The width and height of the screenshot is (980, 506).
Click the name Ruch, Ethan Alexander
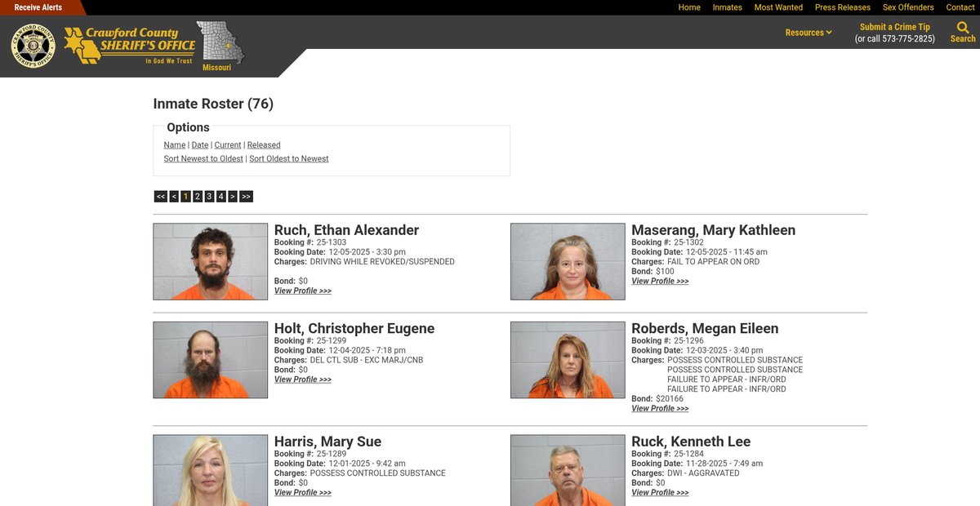(346, 230)
